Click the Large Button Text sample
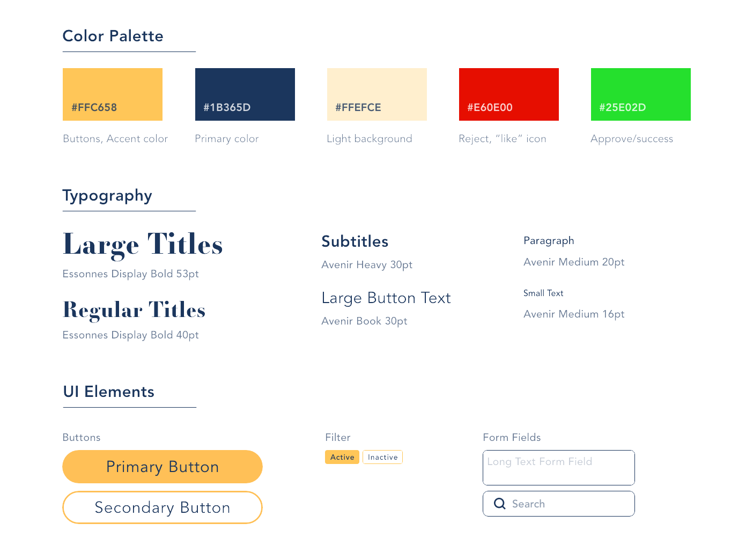 click(386, 298)
